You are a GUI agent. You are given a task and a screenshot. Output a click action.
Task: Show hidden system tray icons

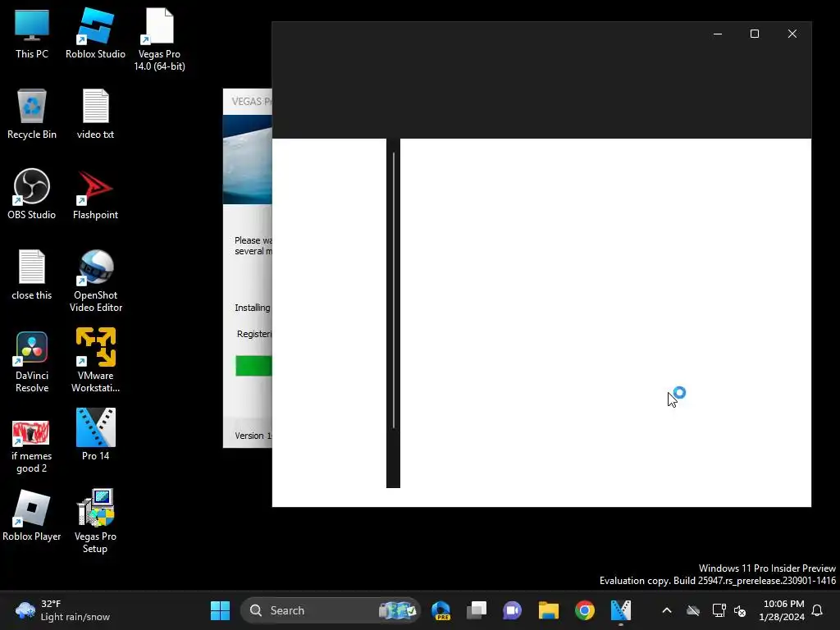click(x=667, y=610)
